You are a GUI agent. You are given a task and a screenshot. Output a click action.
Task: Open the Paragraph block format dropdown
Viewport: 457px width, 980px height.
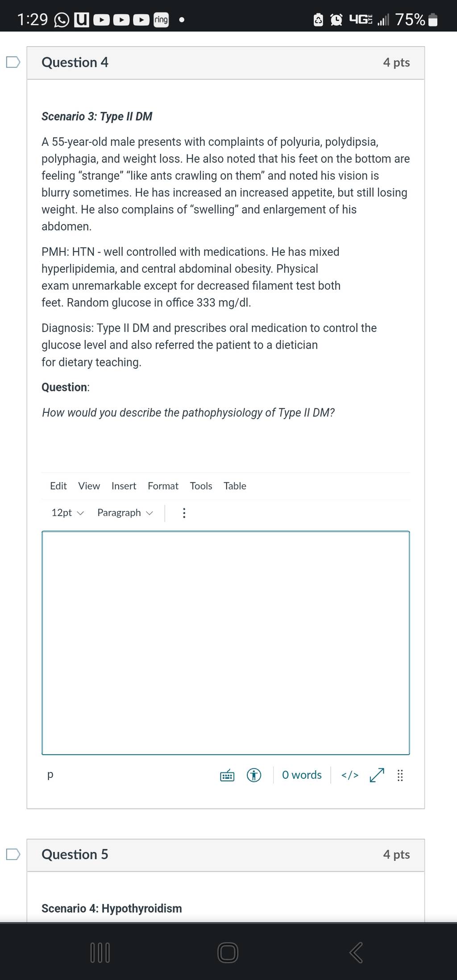pos(125,513)
